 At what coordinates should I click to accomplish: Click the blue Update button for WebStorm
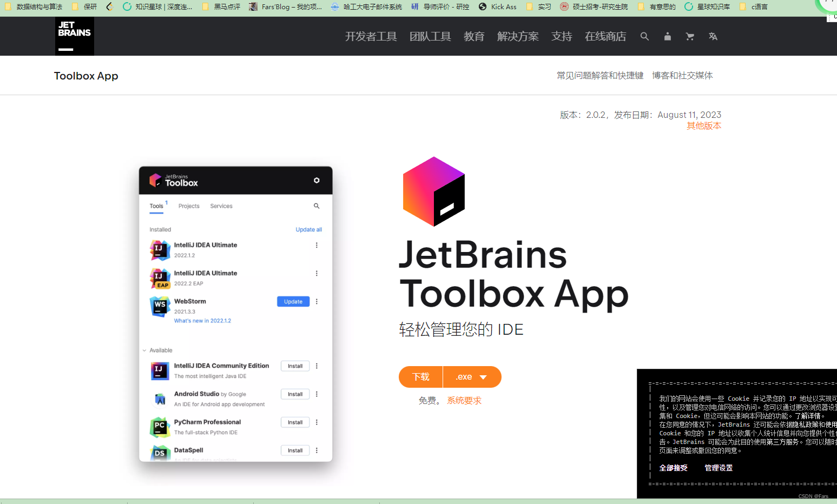click(x=293, y=302)
